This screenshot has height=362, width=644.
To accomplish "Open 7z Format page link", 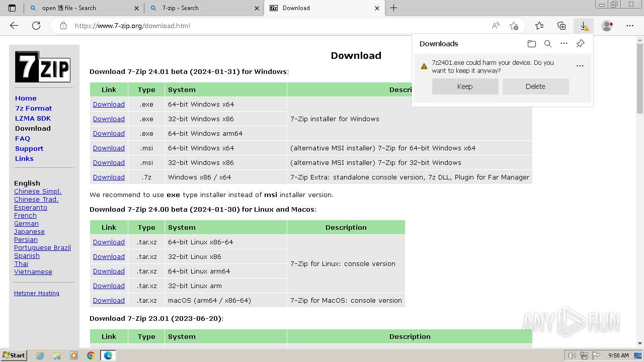I will pos(34,108).
